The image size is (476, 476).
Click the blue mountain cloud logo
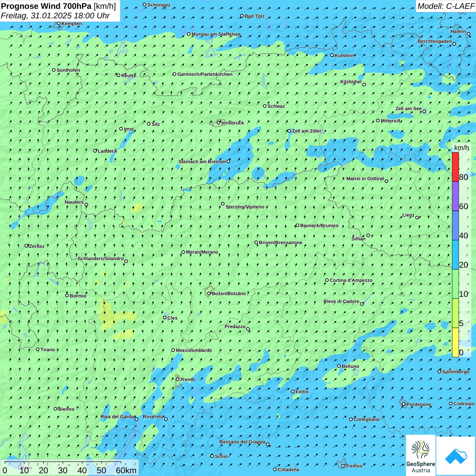(456, 456)
